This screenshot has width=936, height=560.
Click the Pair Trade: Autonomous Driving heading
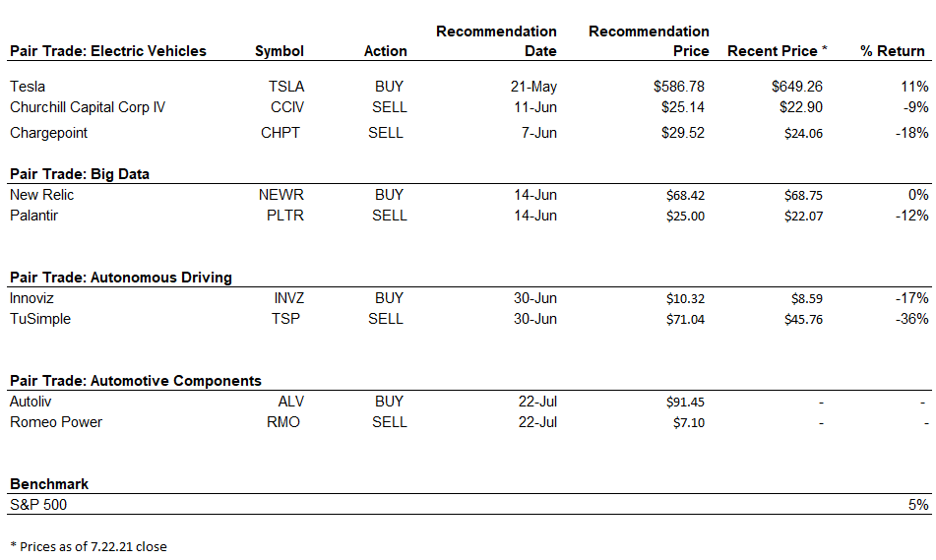(121, 278)
